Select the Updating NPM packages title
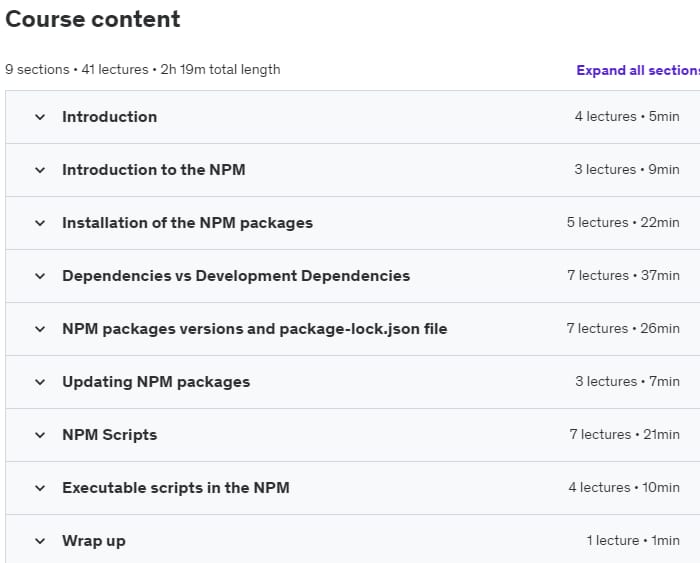700x563 pixels. [156, 382]
